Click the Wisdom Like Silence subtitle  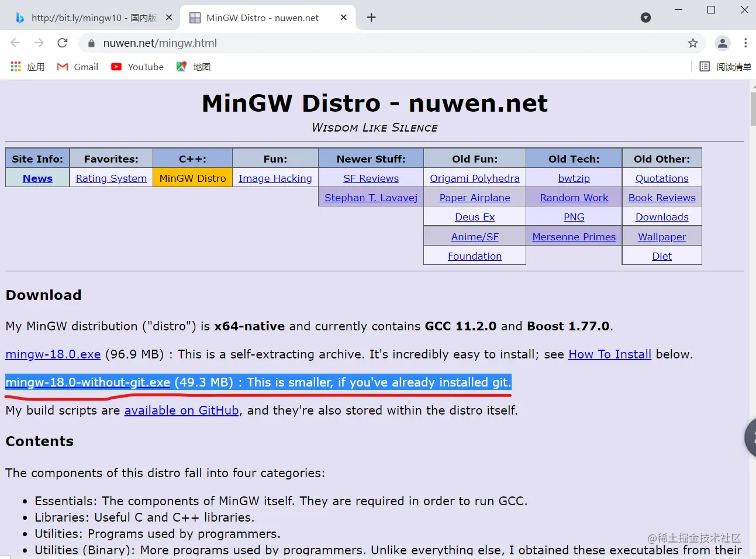[375, 127]
